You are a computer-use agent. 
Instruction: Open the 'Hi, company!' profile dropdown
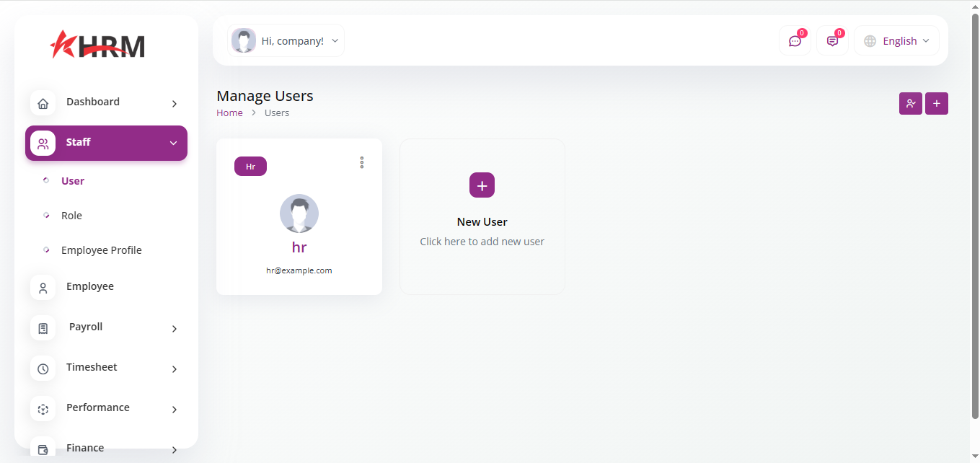286,41
